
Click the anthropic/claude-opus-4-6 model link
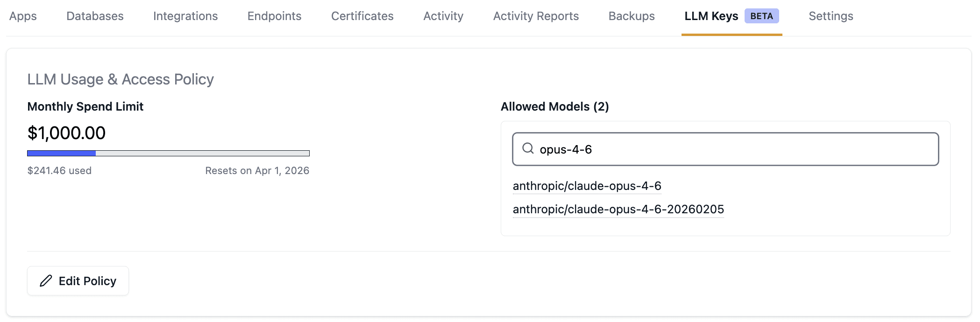point(587,186)
